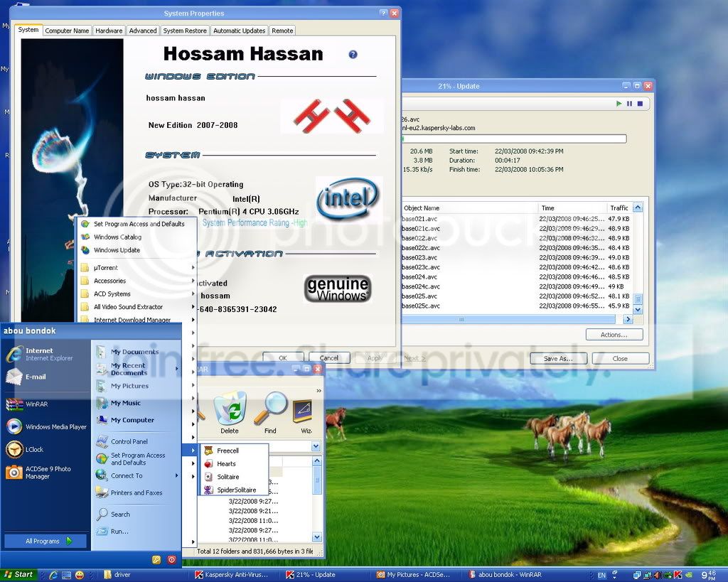Image resolution: width=728 pixels, height=582 pixels.
Task: Expand the µTorrent programs folder
Action: tap(137, 268)
